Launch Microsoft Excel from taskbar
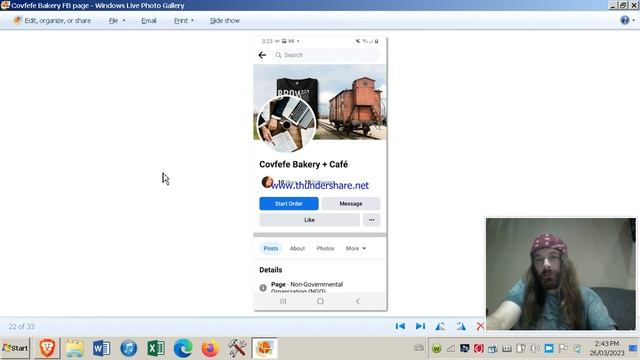Viewport: 640px width, 360px height. 156,348
